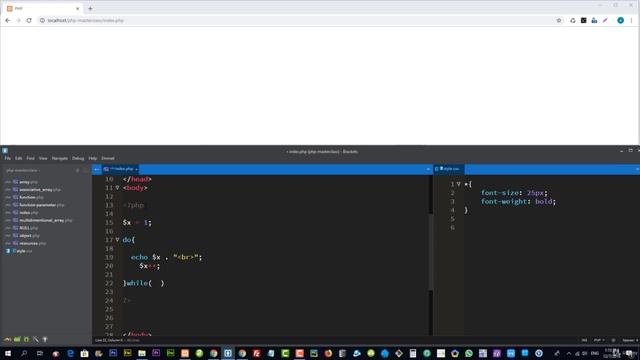640x360 pixels.
Task: Open the Emmet menu in Brackets
Action: 108,158
